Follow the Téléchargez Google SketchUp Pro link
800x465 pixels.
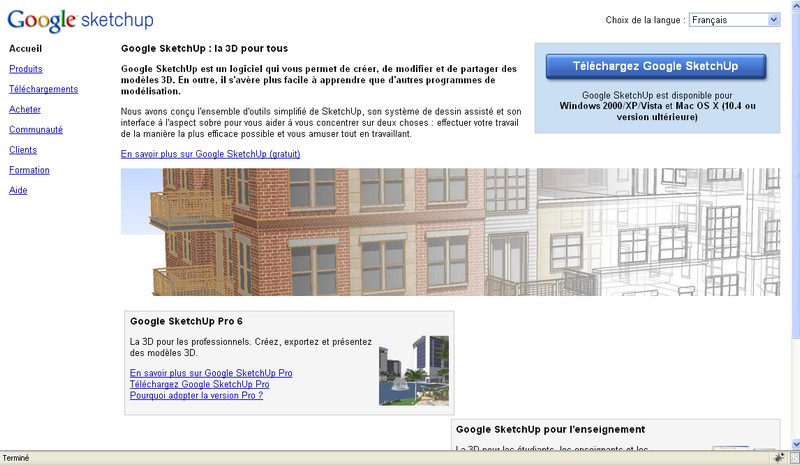[199, 384]
